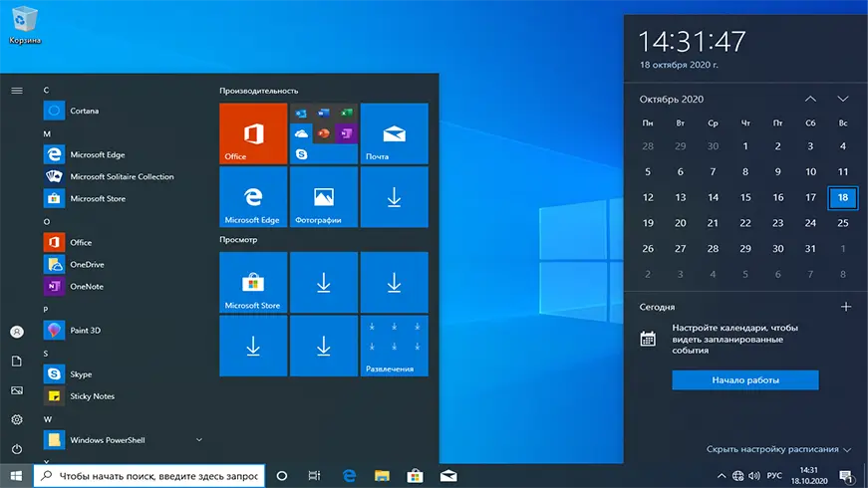
Task: Go to next month in calendar
Action: [842, 99]
